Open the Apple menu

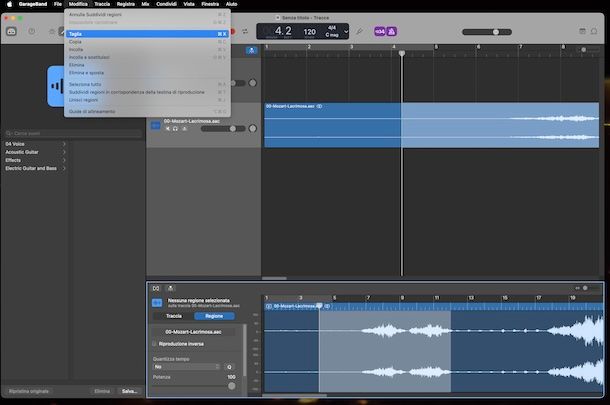point(9,4)
